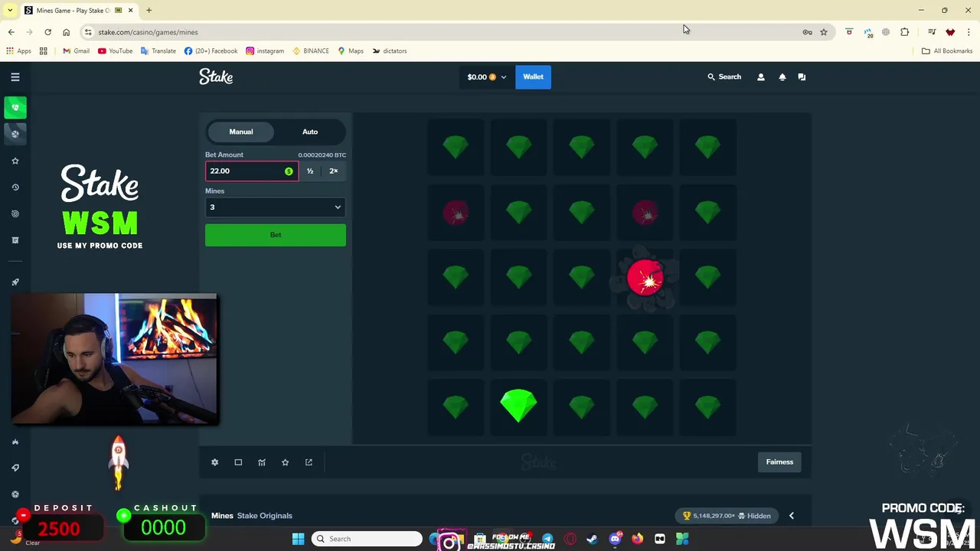The width and height of the screenshot is (980, 551).
Task: Open the Sports basketball icon in sidebar
Action: pyautogui.click(x=15, y=134)
